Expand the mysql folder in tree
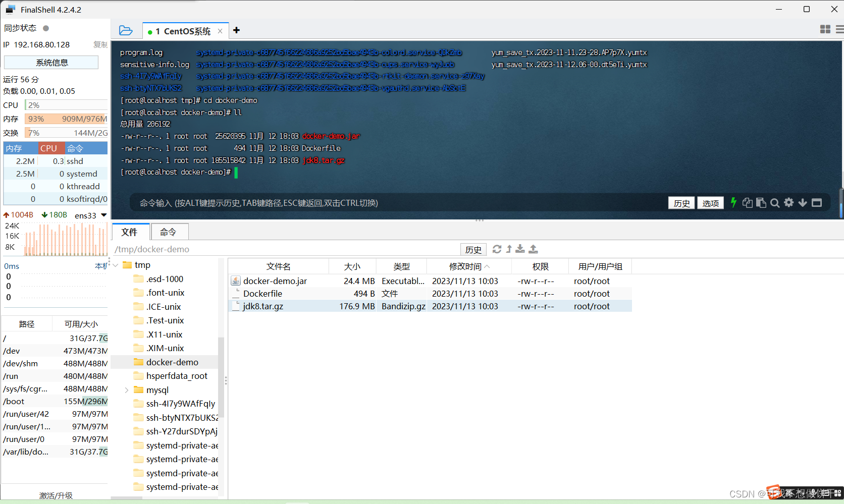 [127, 390]
